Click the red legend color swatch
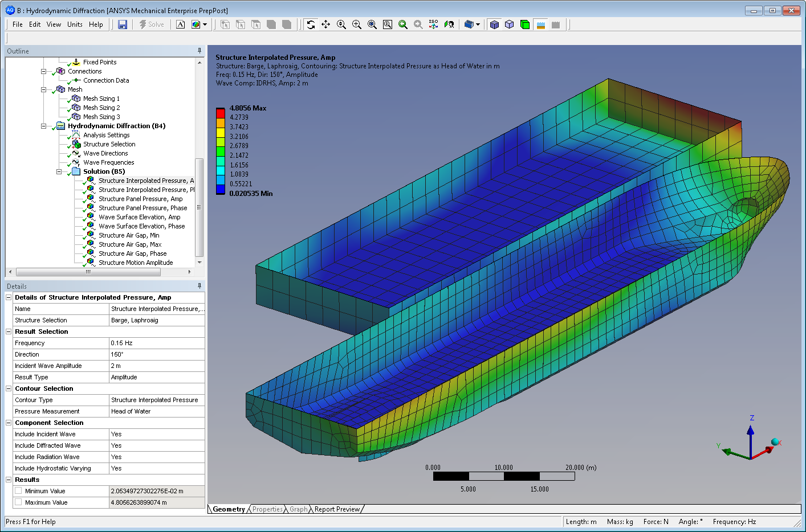The height and width of the screenshot is (532, 806). tap(220, 113)
